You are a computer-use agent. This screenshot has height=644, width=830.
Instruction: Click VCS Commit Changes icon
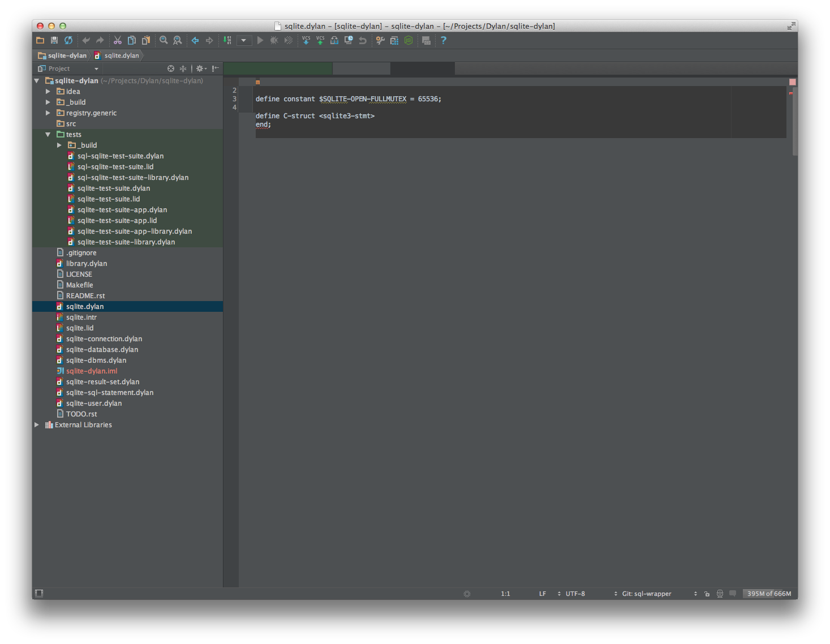pyautogui.click(x=320, y=40)
